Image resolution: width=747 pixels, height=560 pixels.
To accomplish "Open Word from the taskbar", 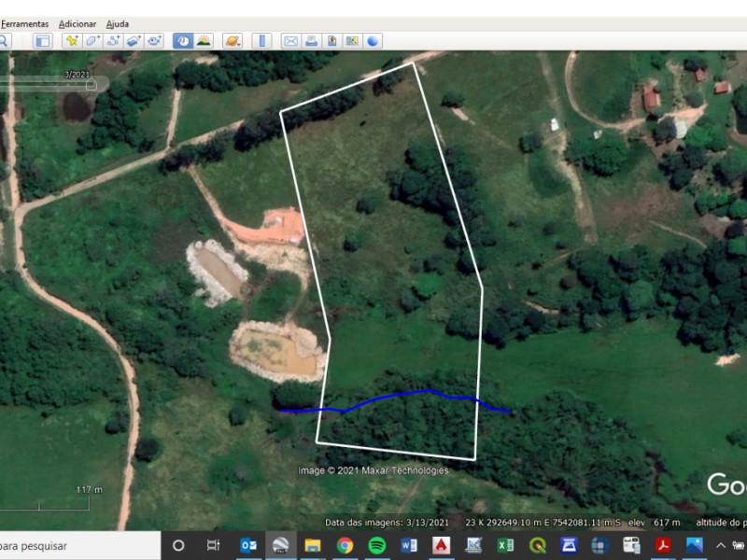I will coord(409,546).
